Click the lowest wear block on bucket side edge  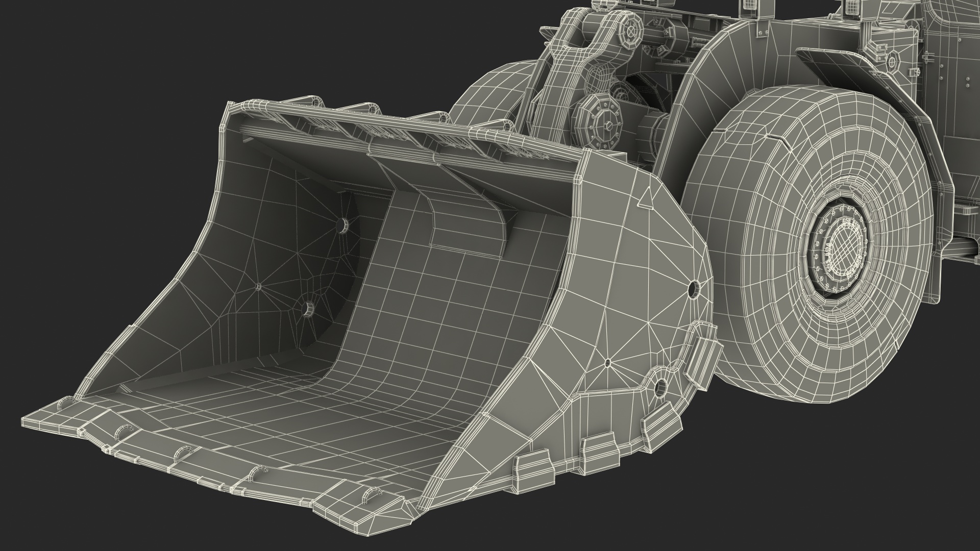(x=534, y=472)
